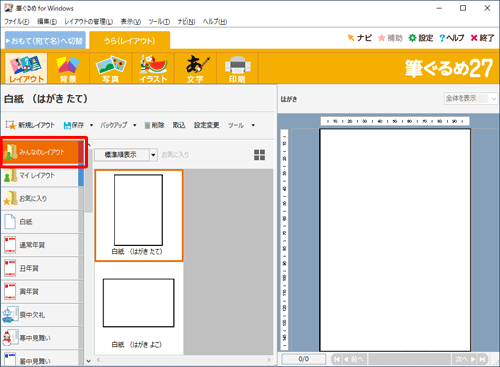Click the 取込 import button

(x=179, y=125)
